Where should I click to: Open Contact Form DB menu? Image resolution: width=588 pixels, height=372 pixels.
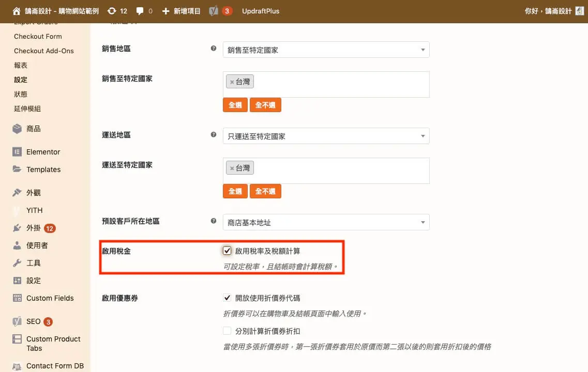point(55,366)
